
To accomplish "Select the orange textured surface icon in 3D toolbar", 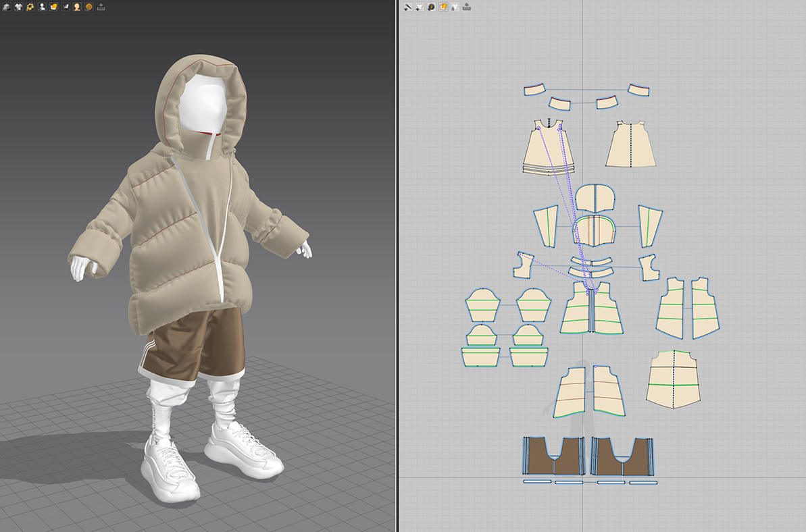I will pyautogui.click(x=53, y=7).
